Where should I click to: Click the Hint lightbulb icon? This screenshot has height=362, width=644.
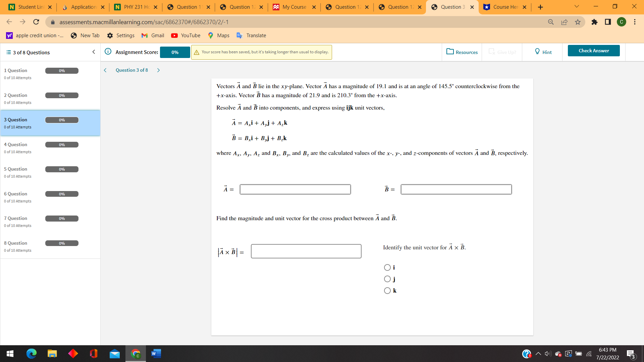[537, 52]
